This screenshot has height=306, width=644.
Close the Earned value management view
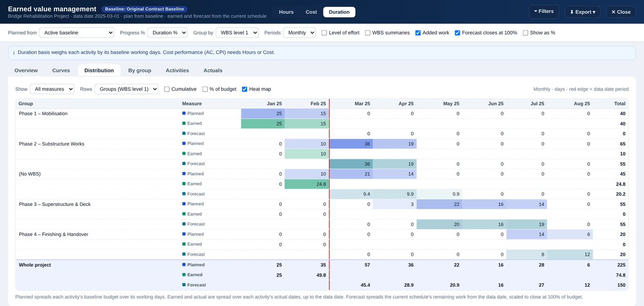[x=621, y=12]
